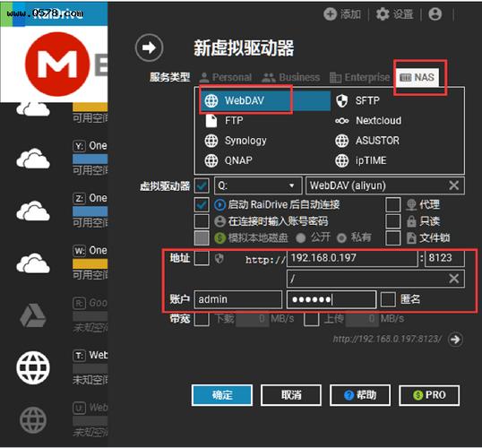Click W: OneDrive usage bar

tap(90, 263)
